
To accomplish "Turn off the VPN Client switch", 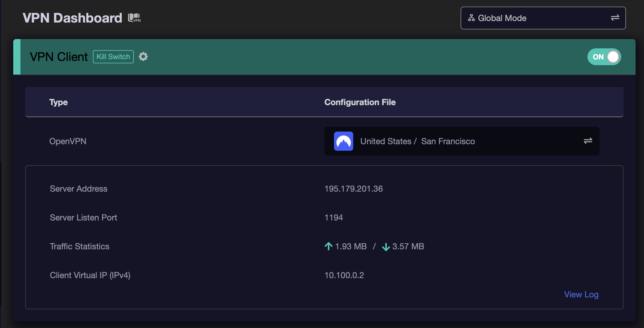I will pyautogui.click(x=604, y=57).
